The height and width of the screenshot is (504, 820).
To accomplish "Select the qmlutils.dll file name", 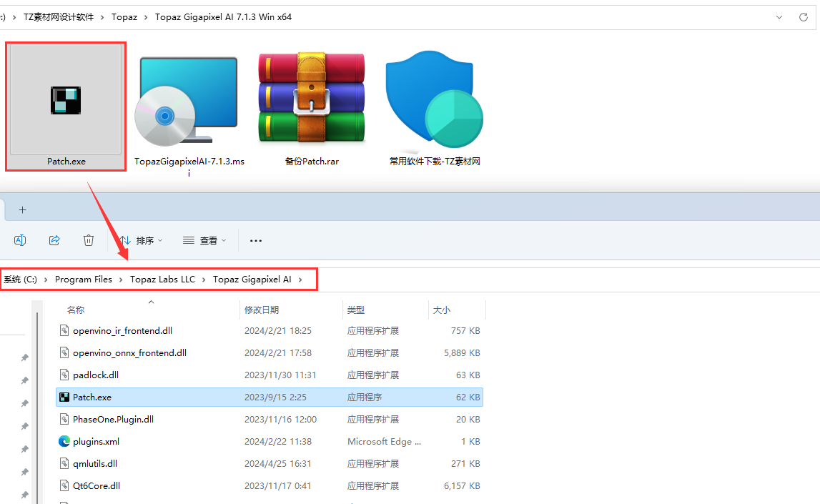I will (x=95, y=464).
